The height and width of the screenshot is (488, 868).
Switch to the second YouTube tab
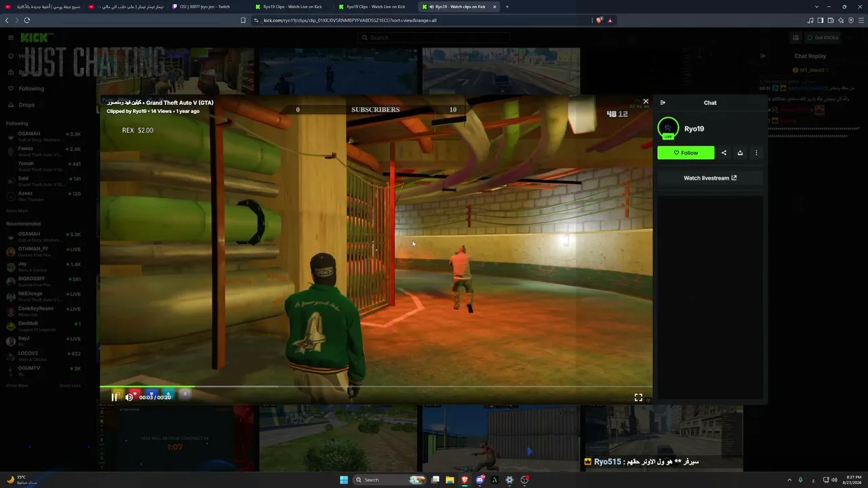(x=127, y=7)
